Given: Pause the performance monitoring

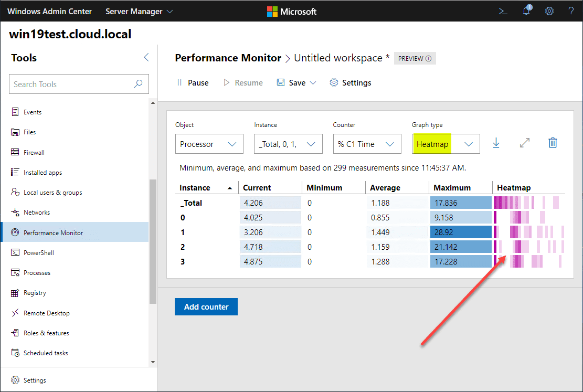Looking at the screenshot, I should pos(192,83).
